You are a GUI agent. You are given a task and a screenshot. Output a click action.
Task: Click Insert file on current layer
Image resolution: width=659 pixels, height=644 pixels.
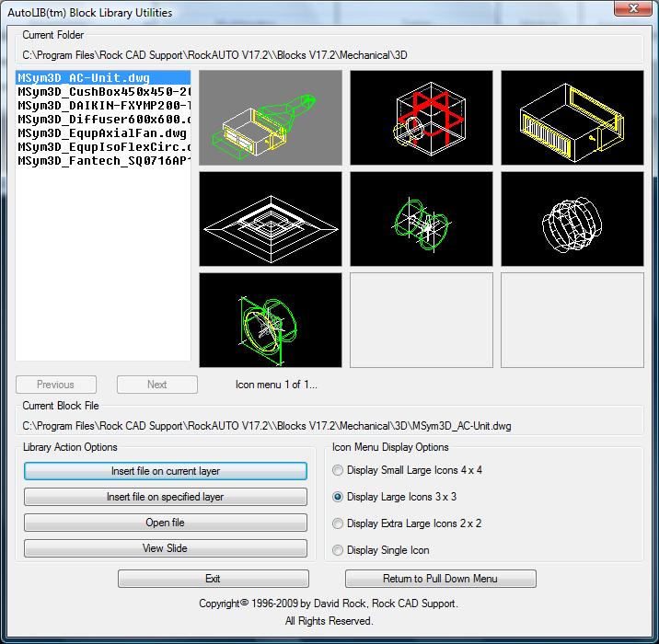pyautogui.click(x=166, y=471)
